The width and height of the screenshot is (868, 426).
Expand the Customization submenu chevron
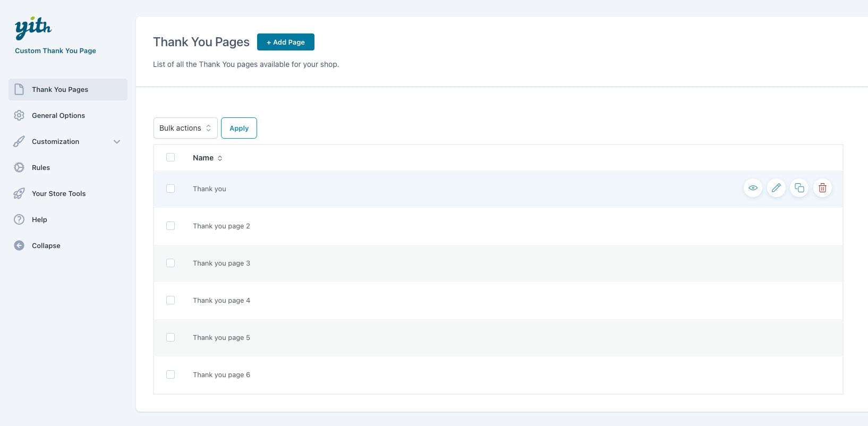click(117, 142)
